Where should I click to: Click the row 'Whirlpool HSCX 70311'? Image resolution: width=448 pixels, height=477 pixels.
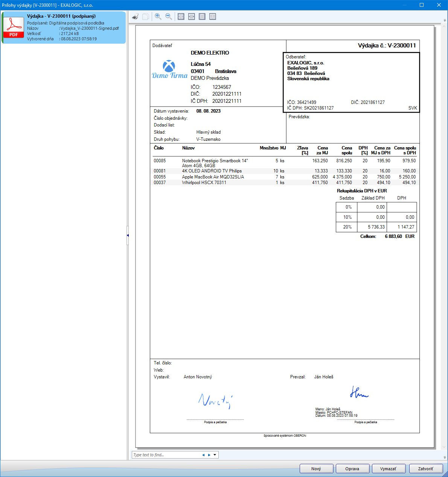tap(285, 183)
